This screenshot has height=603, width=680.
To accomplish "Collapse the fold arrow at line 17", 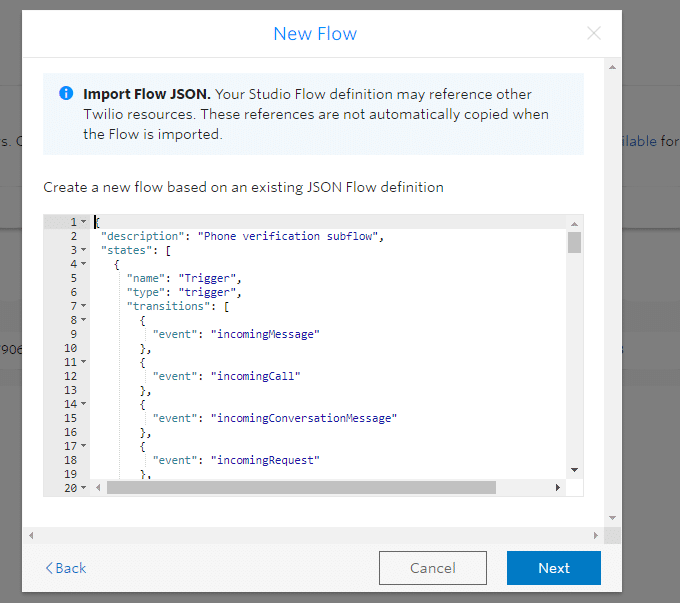I will (x=83, y=446).
